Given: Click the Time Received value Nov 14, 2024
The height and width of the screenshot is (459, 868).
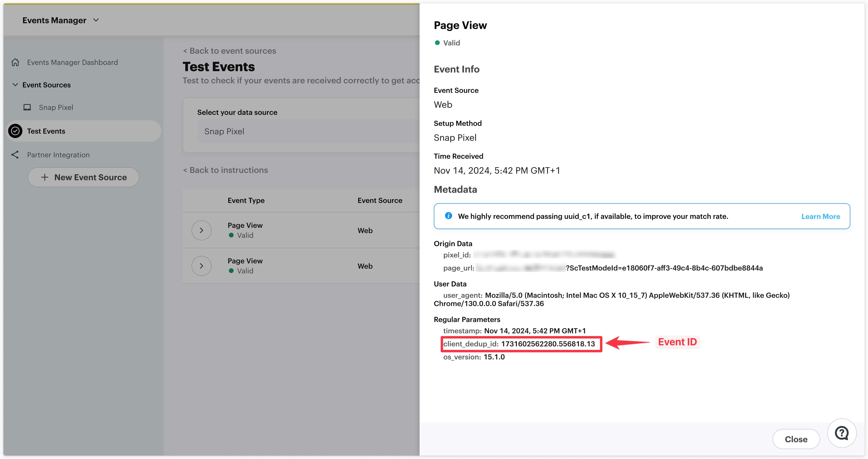Looking at the screenshot, I should point(497,170).
